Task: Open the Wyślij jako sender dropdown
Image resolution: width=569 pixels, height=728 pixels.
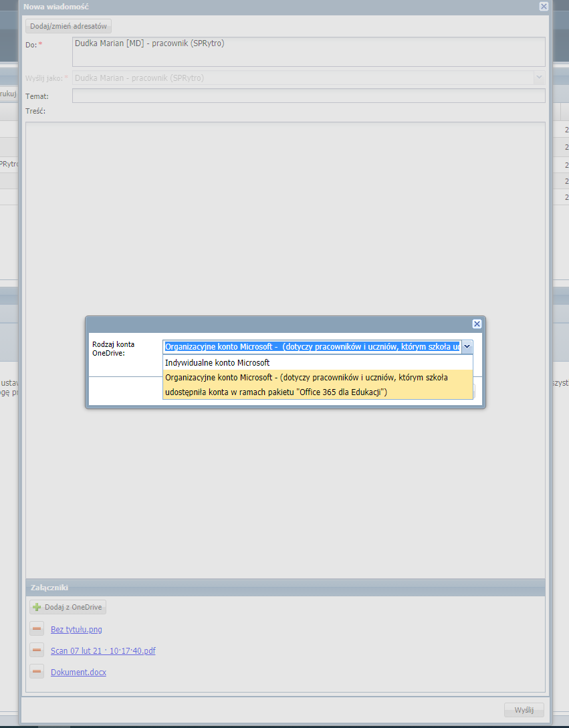Action: [x=538, y=78]
